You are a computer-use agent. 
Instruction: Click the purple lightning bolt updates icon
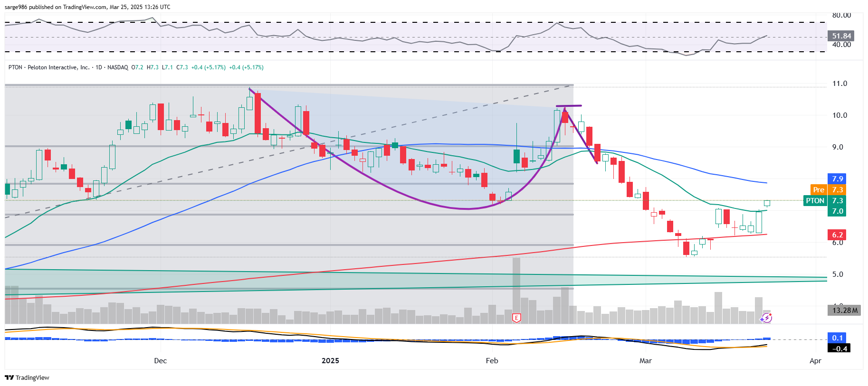coord(766,318)
